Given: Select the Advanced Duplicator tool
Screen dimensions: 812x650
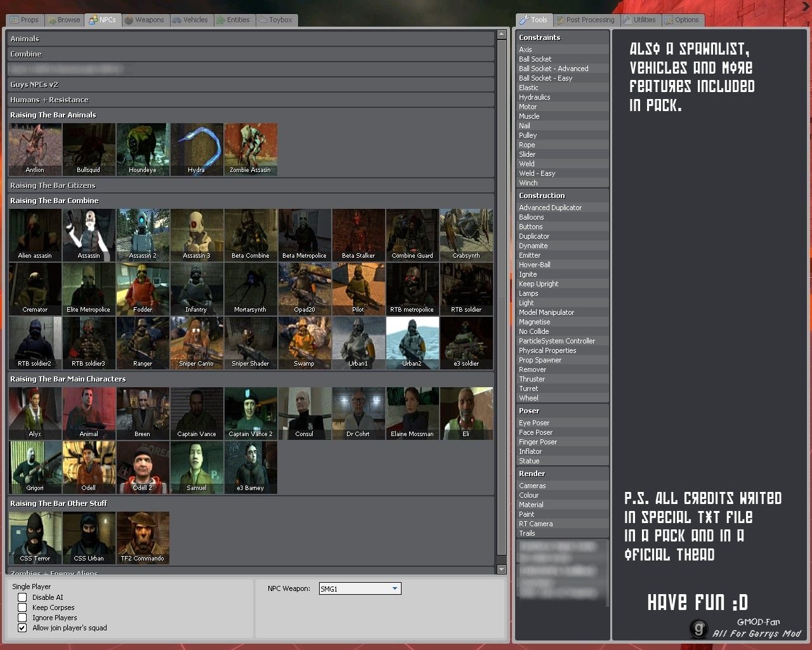Looking at the screenshot, I should click(x=563, y=208).
